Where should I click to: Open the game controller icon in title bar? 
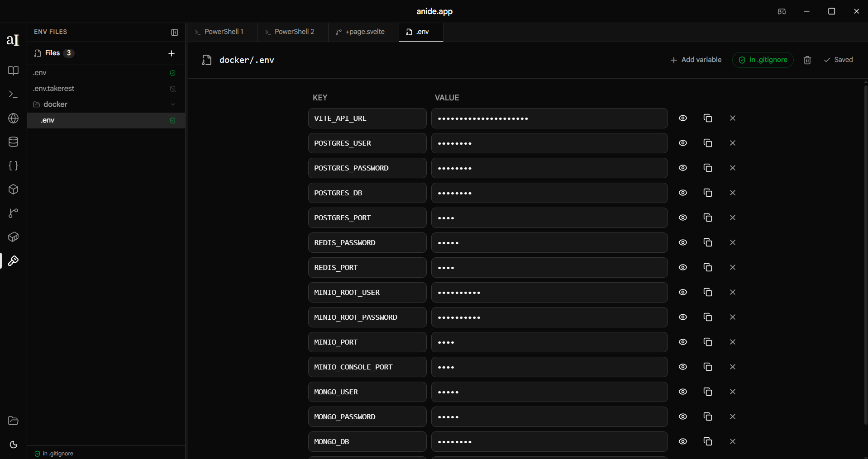coord(782,12)
